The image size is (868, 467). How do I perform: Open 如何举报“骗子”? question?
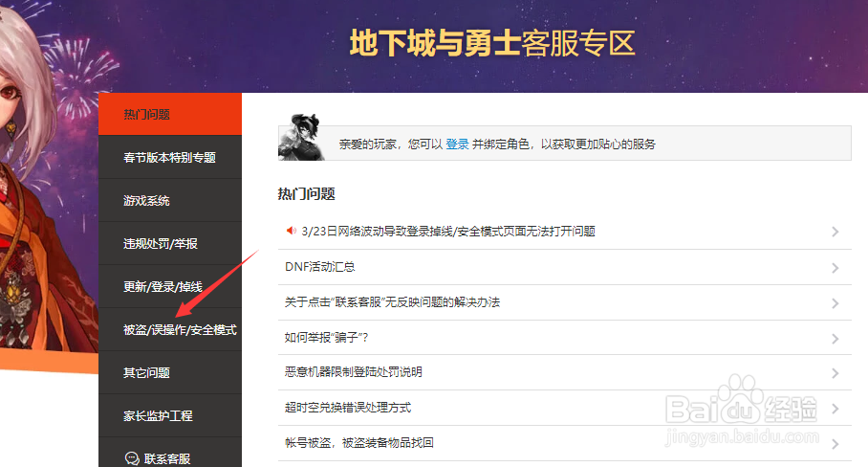(x=327, y=338)
